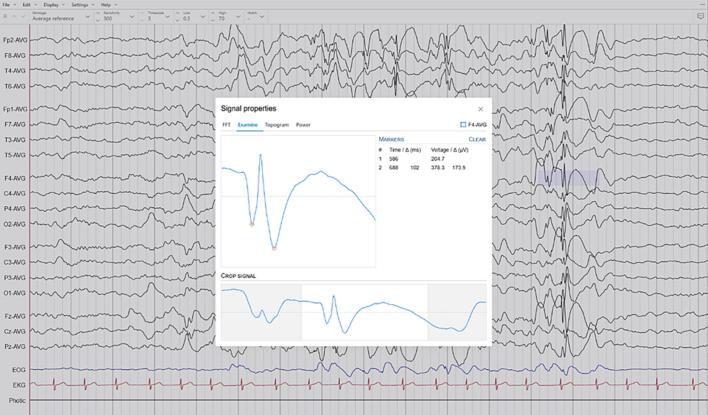Click the Markers heading in the dialog
Image resolution: width=708 pixels, height=415 pixels.
pyautogui.click(x=391, y=140)
